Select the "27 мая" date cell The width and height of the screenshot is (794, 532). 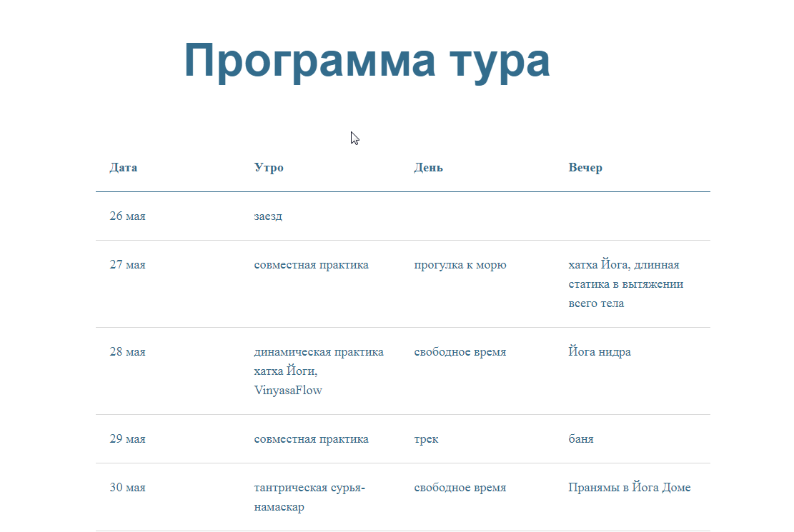point(127,265)
